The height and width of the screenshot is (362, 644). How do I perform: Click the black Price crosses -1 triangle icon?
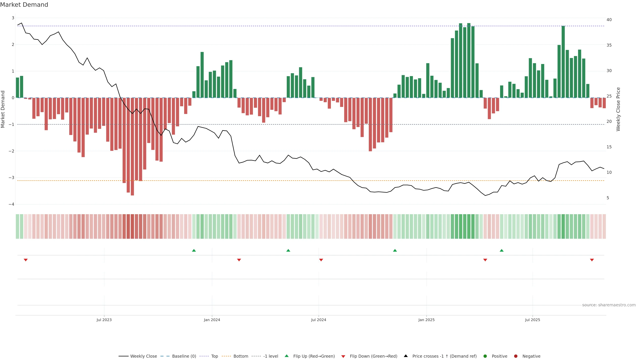click(x=406, y=356)
